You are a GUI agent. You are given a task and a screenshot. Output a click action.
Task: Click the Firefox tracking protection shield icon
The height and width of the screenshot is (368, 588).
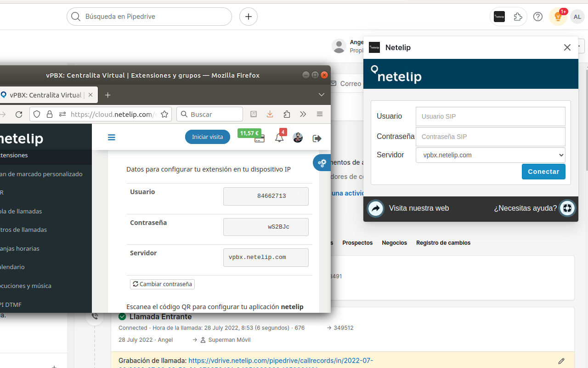point(37,114)
